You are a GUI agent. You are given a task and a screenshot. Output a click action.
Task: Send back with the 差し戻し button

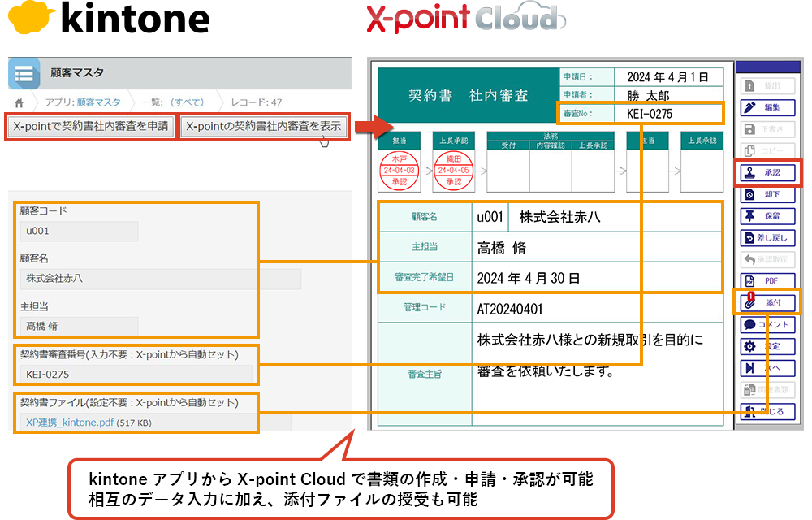click(767, 238)
